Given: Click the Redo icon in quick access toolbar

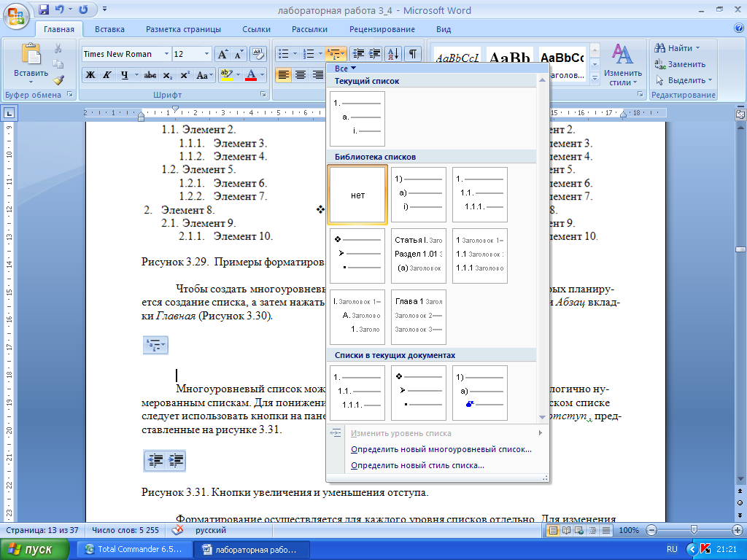Looking at the screenshot, I should 83,9.
